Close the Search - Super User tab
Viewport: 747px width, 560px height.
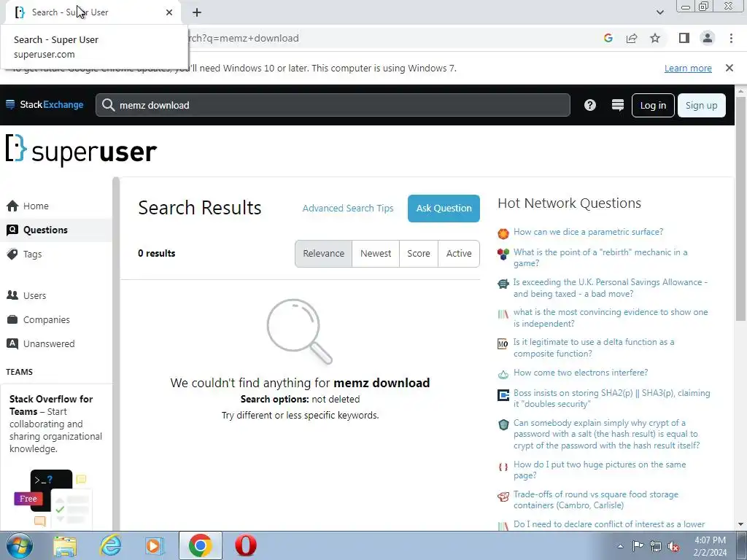point(169,12)
